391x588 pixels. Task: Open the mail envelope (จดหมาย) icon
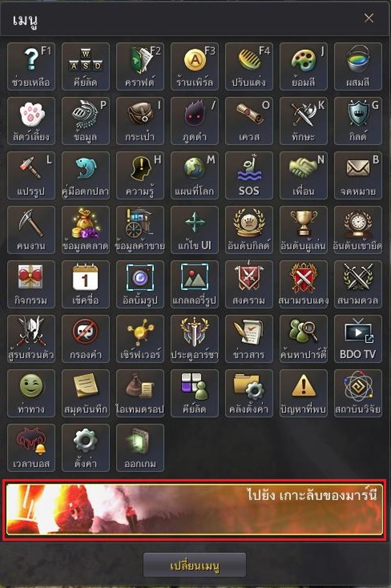tap(358, 176)
